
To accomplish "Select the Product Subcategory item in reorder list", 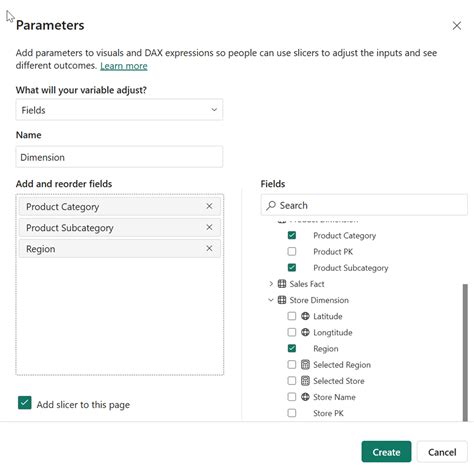I will 120,227.
